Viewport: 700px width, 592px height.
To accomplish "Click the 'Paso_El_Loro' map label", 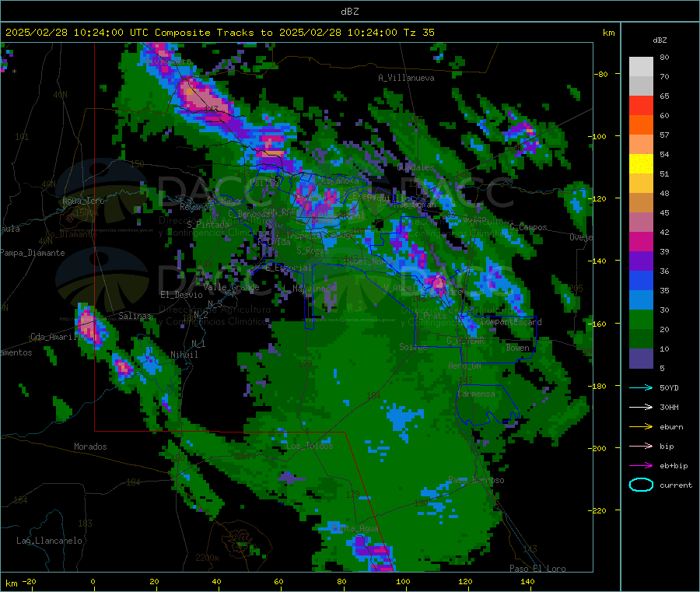I will point(538,569).
